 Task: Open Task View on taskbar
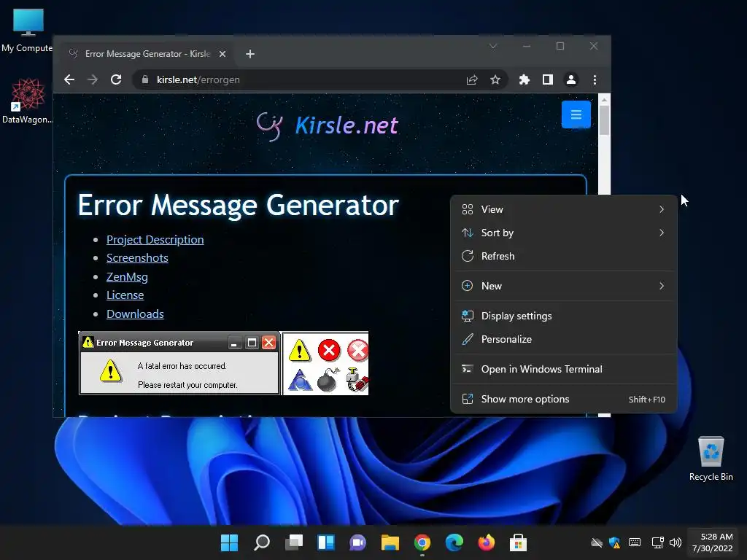(294, 542)
